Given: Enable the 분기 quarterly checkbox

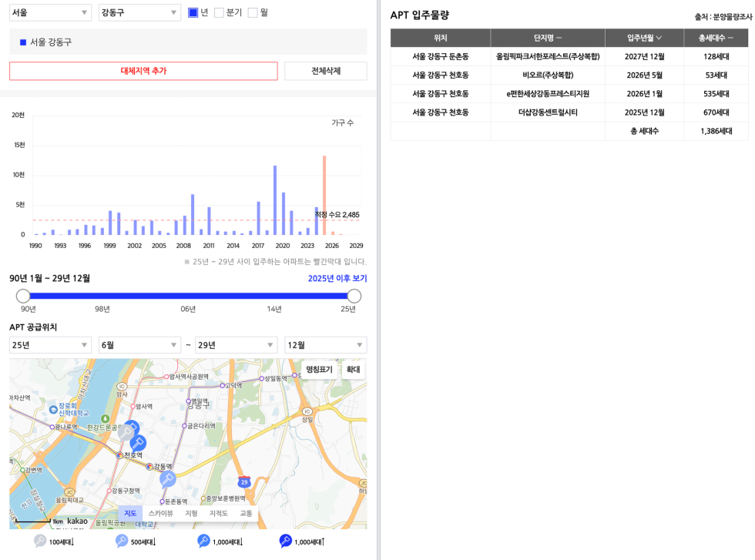Looking at the screenshot, I should [x=219, y=12].
